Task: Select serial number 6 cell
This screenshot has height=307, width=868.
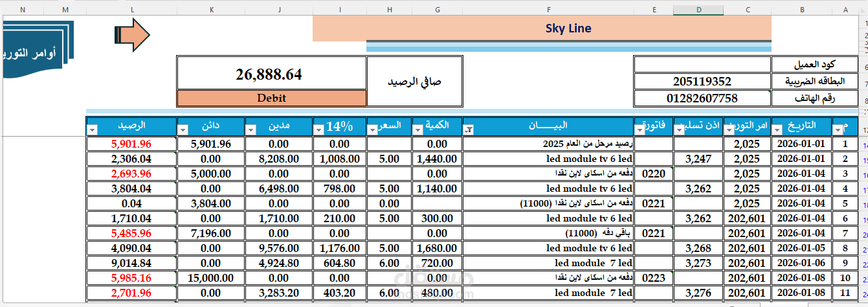Action: (845, 218)
